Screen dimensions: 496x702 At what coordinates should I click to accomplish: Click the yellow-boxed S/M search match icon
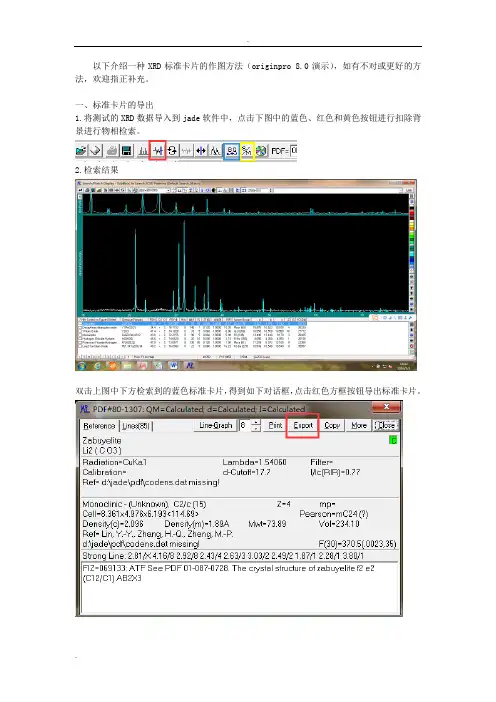tap(247, 151)
